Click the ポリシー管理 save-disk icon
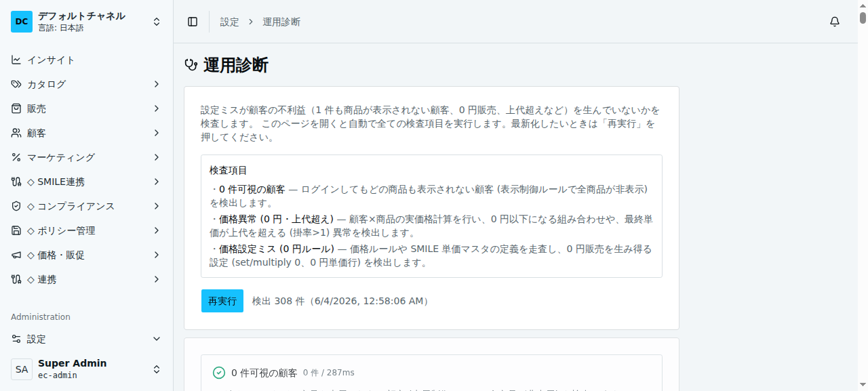This screenshot has height=391, width=868. tap(16, 230)
